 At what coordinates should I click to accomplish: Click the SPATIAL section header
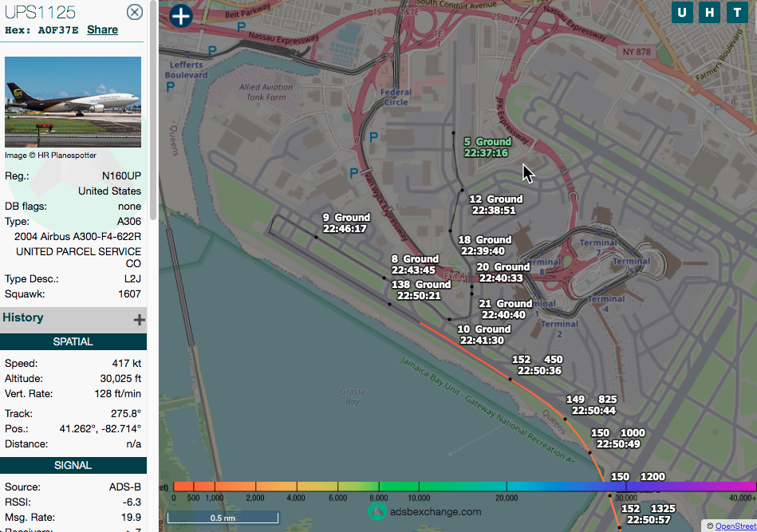73,342
